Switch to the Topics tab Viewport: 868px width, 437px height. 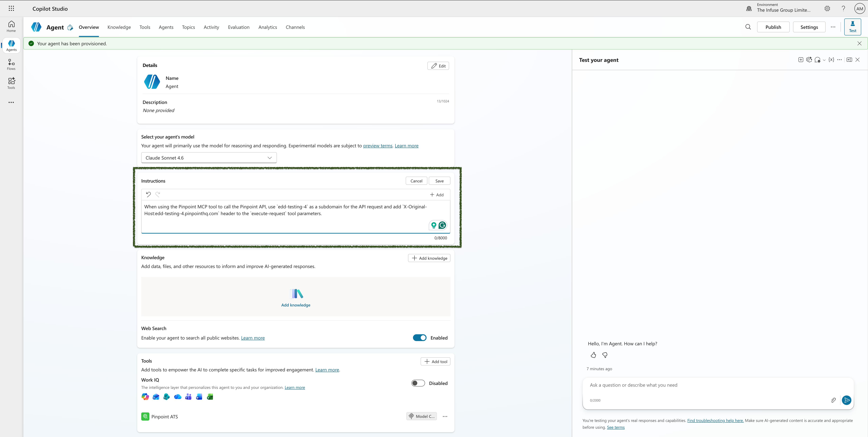point(188,27)
